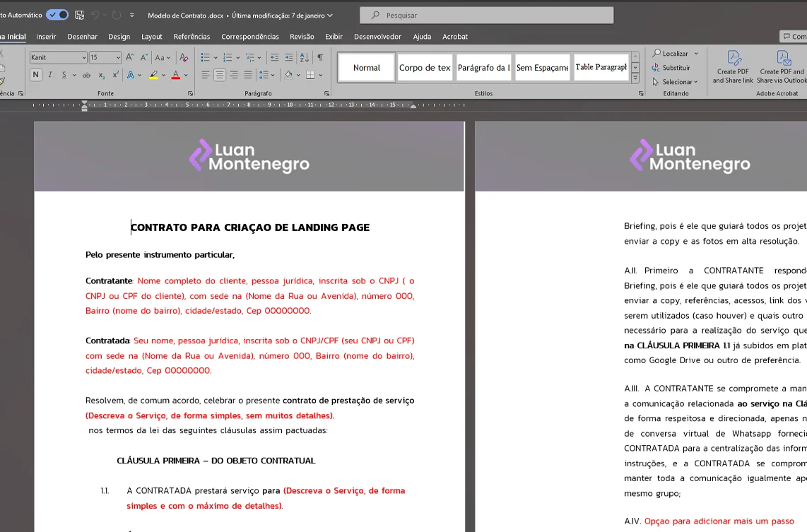This screenshot has height=532, width=807.
Task: Switch to the Layout tab
Action: [152, 37]
